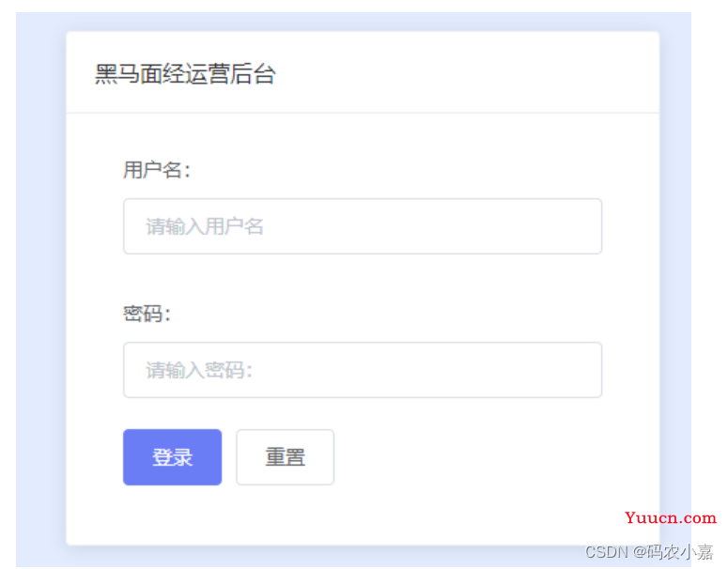Activate the text box under 用户名 label

point(363,226)
